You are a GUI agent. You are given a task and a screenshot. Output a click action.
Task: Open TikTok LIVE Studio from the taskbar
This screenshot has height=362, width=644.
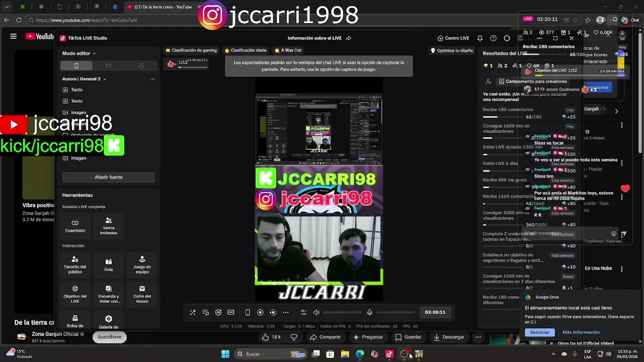[x=389, y=354]
